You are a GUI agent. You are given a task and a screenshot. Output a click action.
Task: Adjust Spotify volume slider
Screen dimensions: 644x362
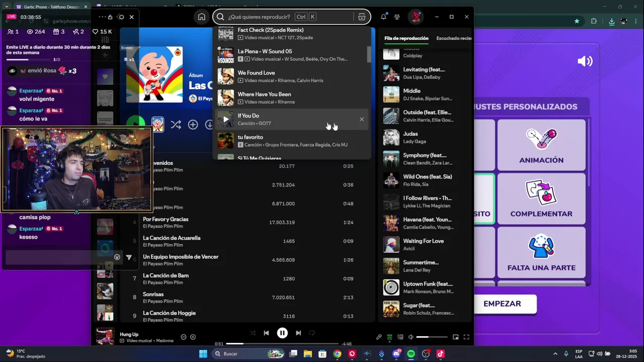432,337
